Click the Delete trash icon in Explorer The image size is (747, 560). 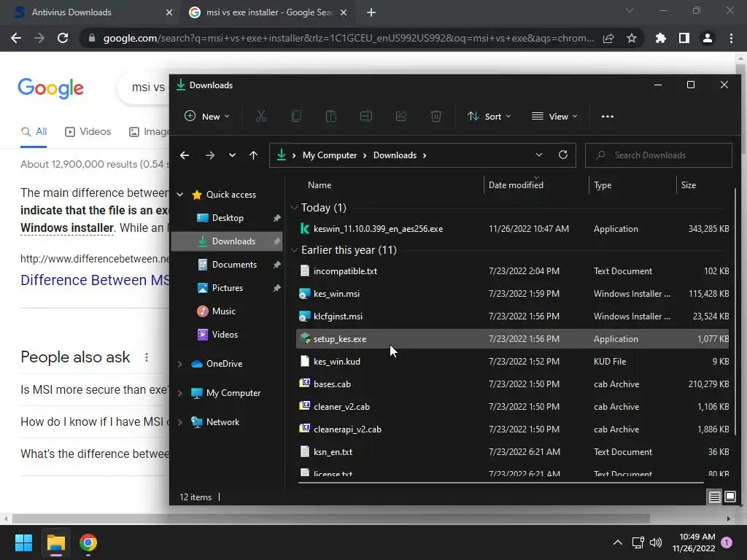[436, 116]
